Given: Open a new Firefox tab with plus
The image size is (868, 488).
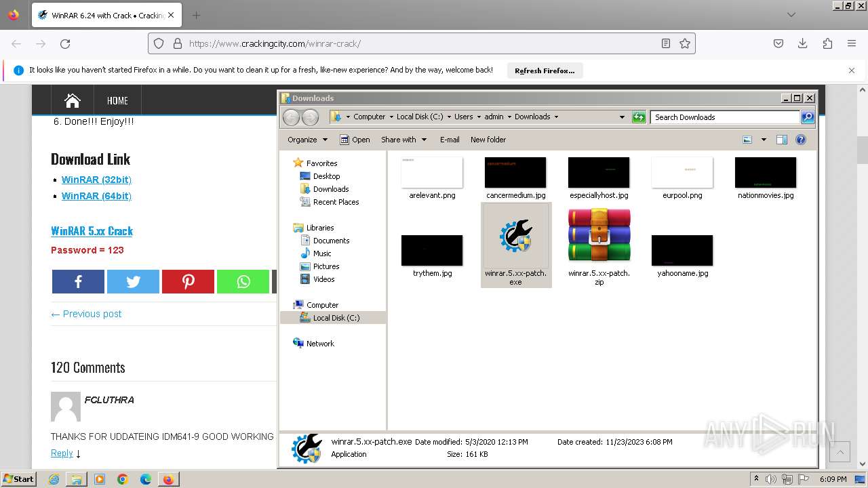Looking at the screenshot, I should 196,15.
